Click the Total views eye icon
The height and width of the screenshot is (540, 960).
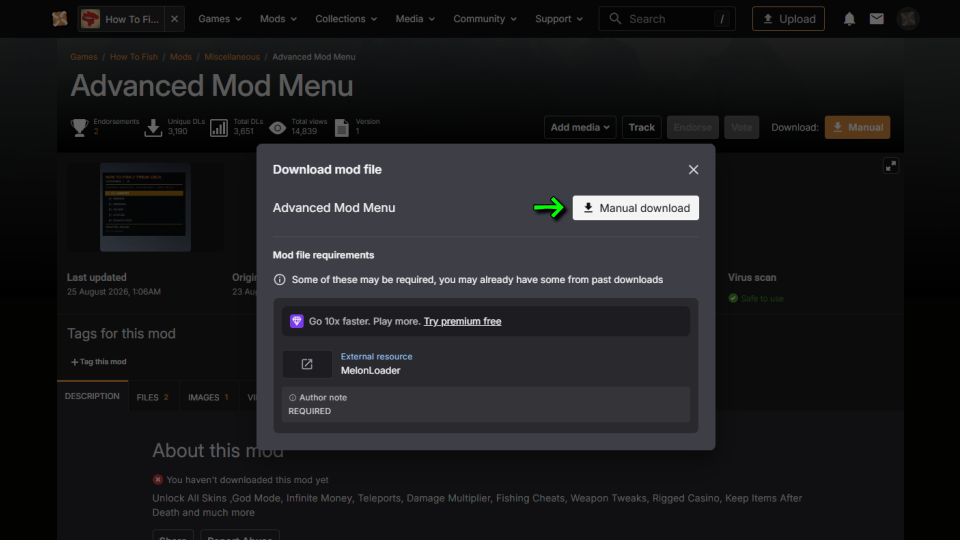coord(277,127)
